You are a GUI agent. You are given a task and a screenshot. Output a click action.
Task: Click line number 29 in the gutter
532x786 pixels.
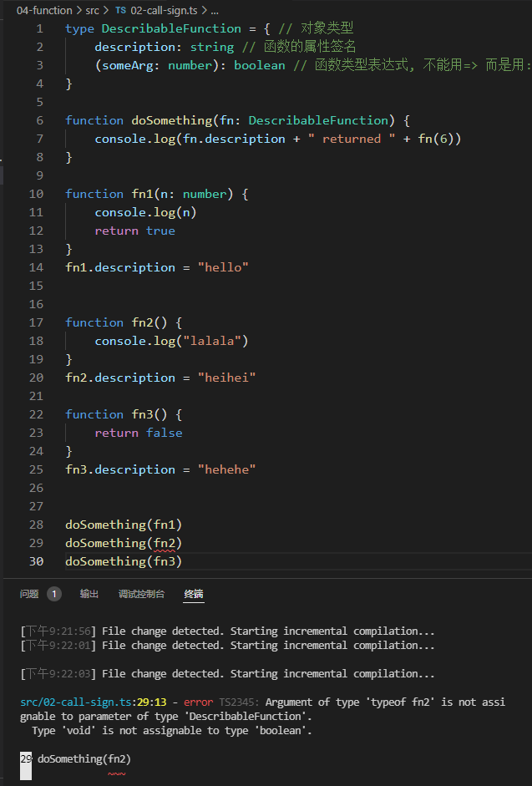36,543
